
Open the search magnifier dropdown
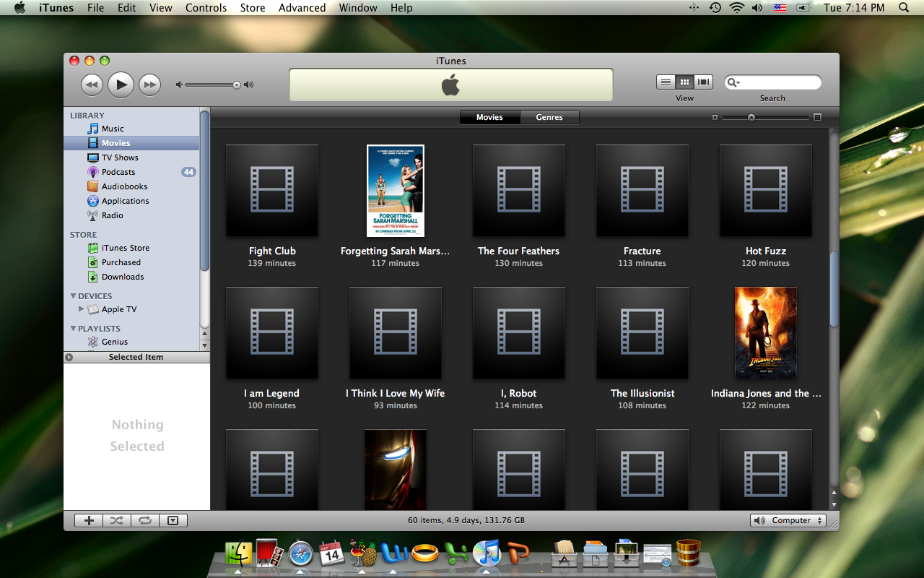coord(734,82)
